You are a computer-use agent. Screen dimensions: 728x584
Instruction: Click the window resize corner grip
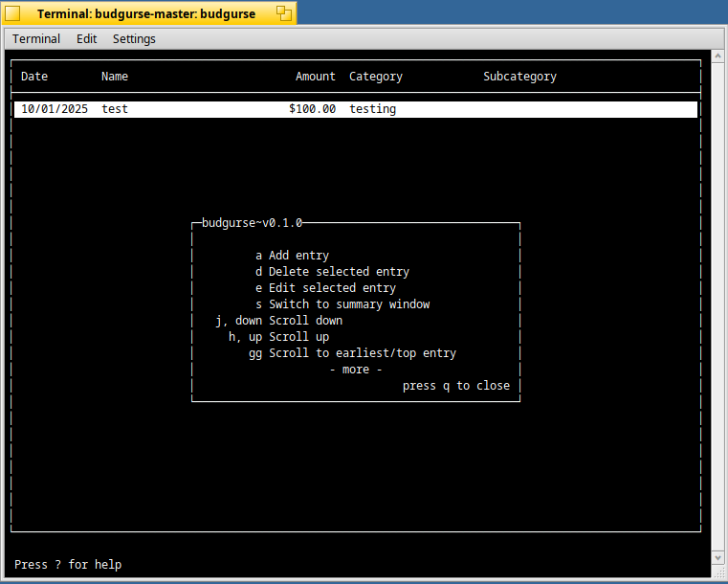pyautogui.click(x=717, y=571)
